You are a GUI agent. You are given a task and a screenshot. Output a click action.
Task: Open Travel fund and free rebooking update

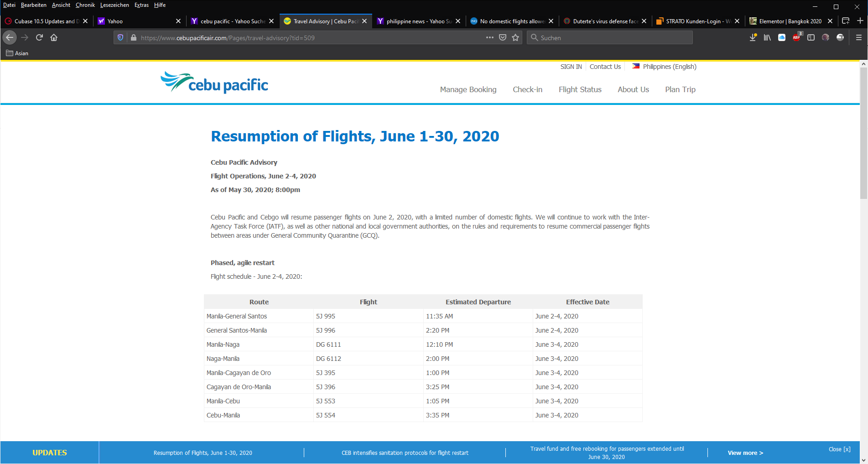point(607,453)
